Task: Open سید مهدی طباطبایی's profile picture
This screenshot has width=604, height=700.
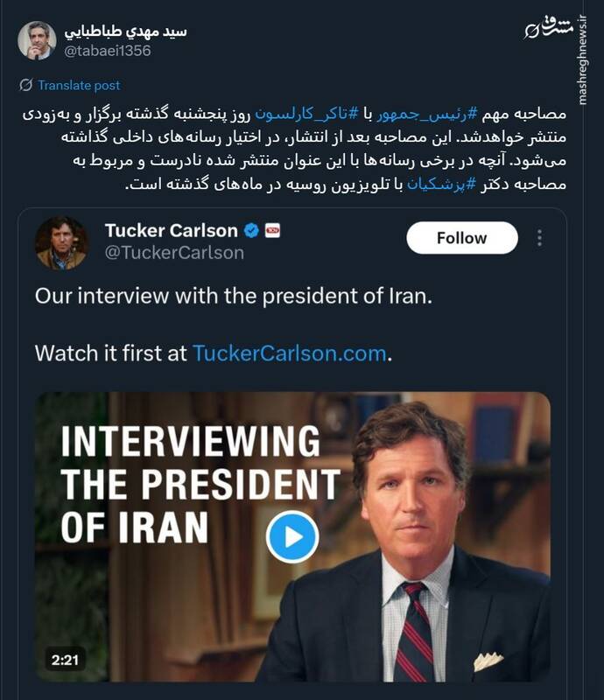Action: 37,41
